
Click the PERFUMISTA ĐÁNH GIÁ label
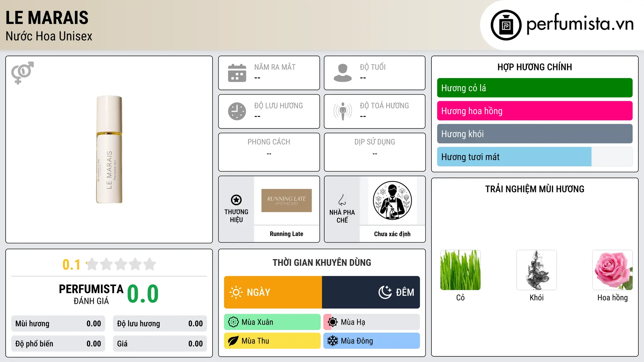[x=91, y=294]
